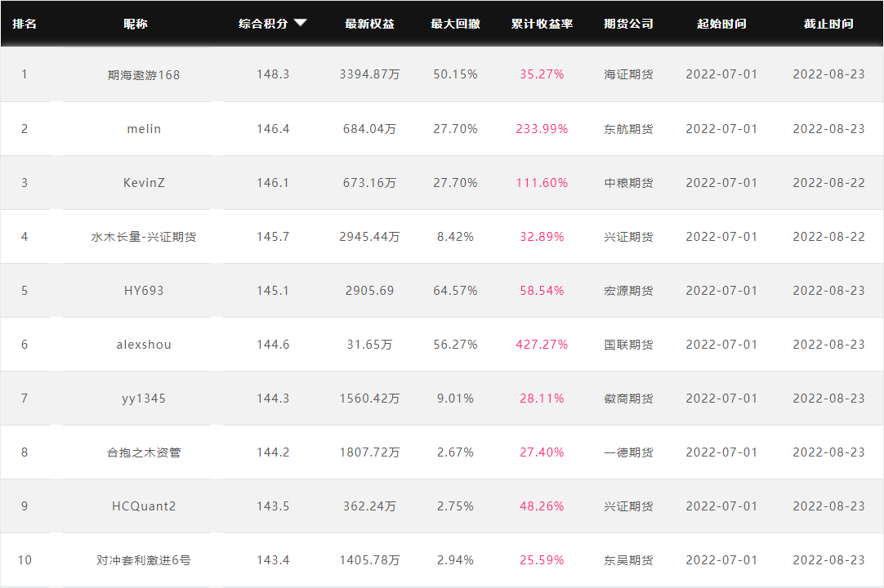Viewport: 884px width, 588px height.
Task: Click cumulative return 427.27%
Action: point(542,345)
